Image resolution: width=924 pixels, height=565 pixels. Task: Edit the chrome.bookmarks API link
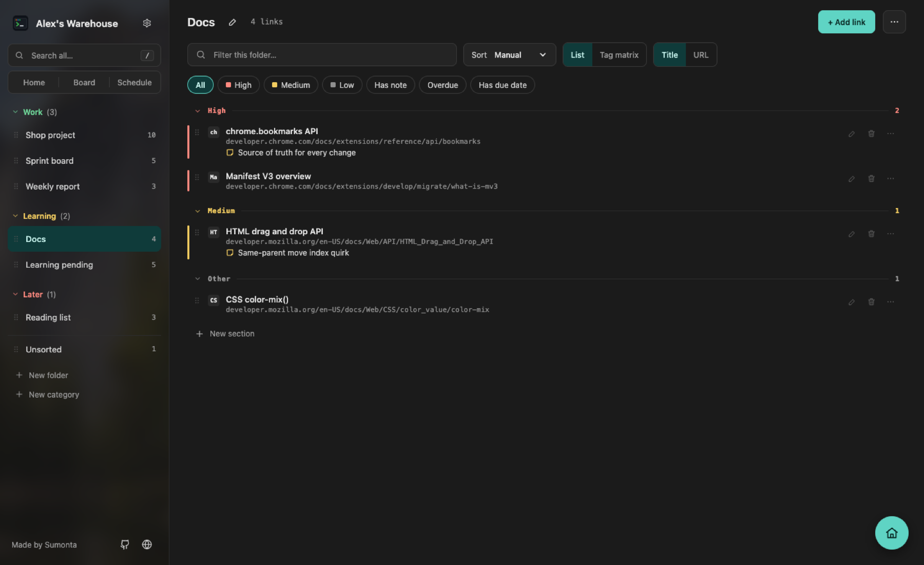tap(851, 134)
